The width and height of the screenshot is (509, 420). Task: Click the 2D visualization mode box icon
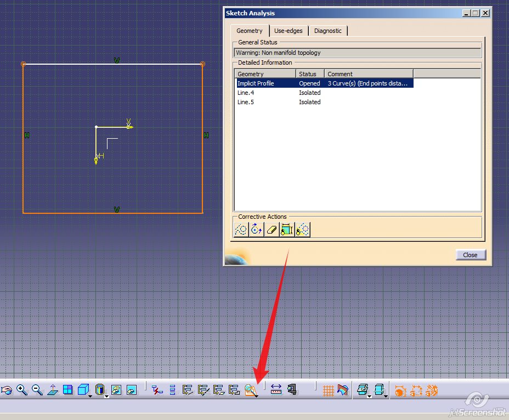(379, 389)
